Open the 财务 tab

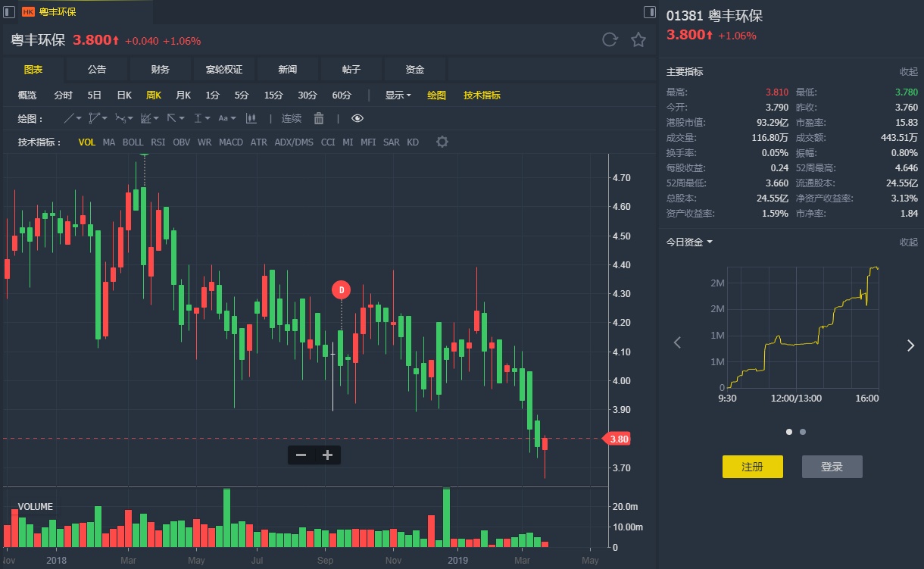(161, 69)
